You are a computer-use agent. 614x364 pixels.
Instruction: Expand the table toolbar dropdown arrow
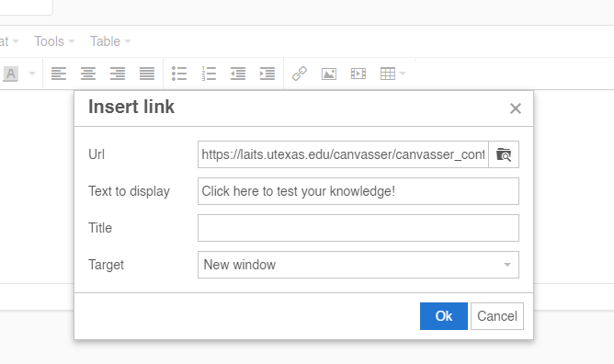[x=403, y=74]
